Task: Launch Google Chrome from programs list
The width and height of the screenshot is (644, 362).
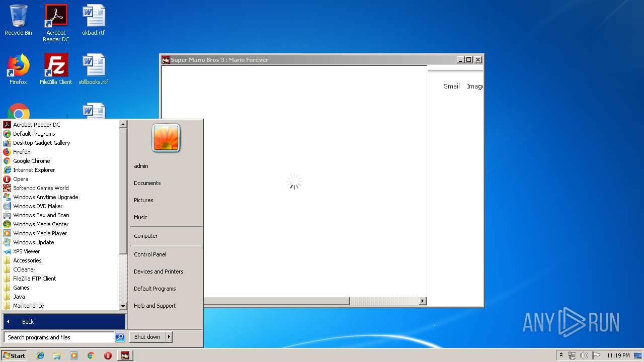Action: click(31, 161)
